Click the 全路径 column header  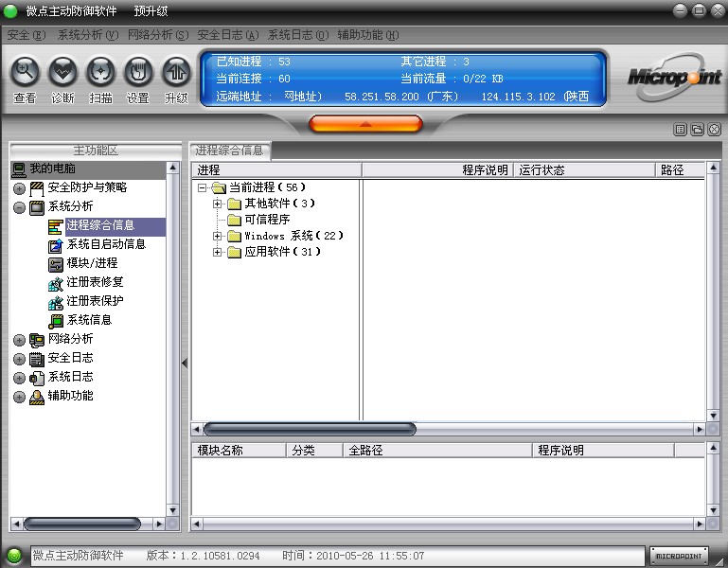[437, 450]
